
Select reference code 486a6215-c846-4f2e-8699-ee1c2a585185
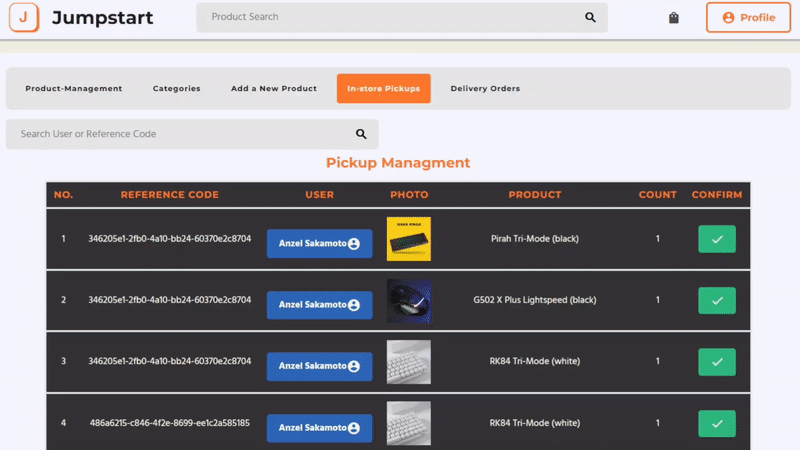tap(170, 423)
